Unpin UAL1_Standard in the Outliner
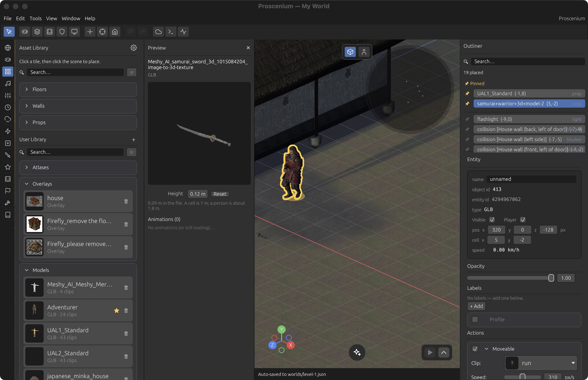This screenshot has width=588, height=380. [x=467, y=94]
